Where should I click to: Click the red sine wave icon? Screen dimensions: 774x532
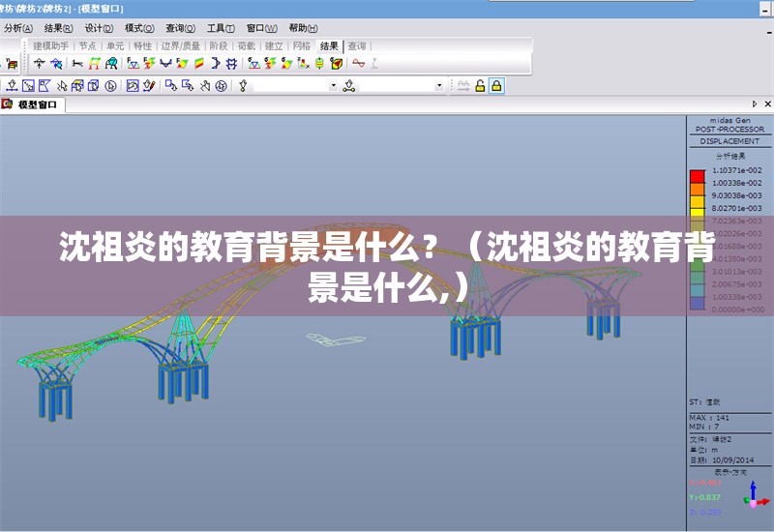(x=359, y=63)
